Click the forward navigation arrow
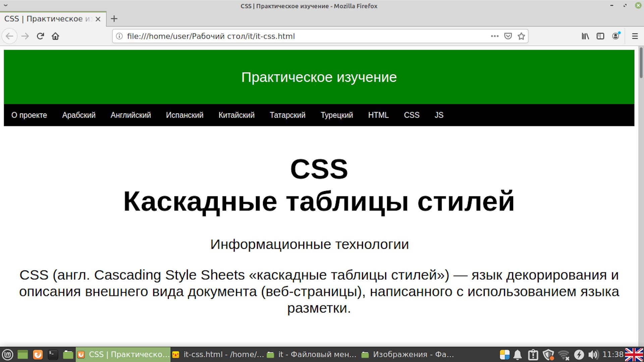Screen dimensions: 644x362 coord(25,36)
